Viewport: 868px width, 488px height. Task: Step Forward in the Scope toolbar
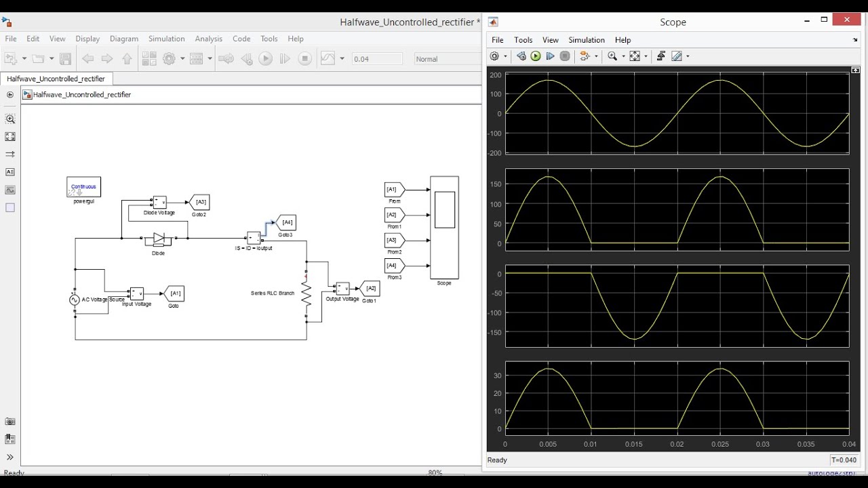click(x=550, y=56)
